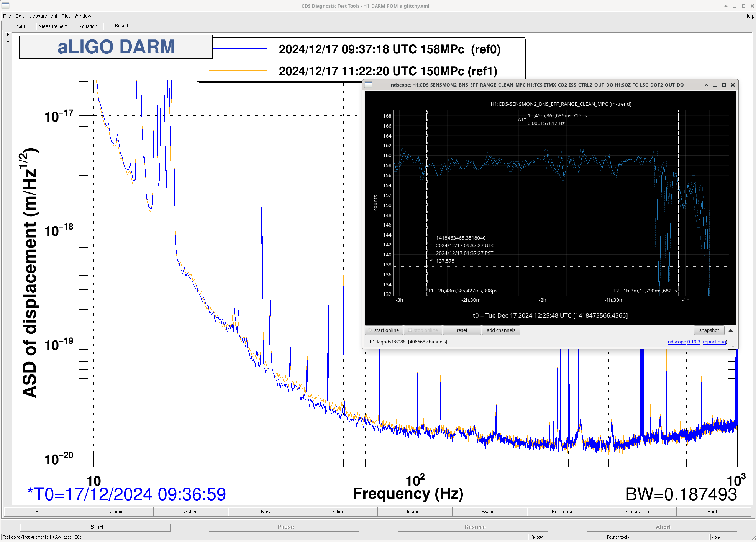756x542 pixels.
Task: Open the report bug link
Action: pos(714,342)
